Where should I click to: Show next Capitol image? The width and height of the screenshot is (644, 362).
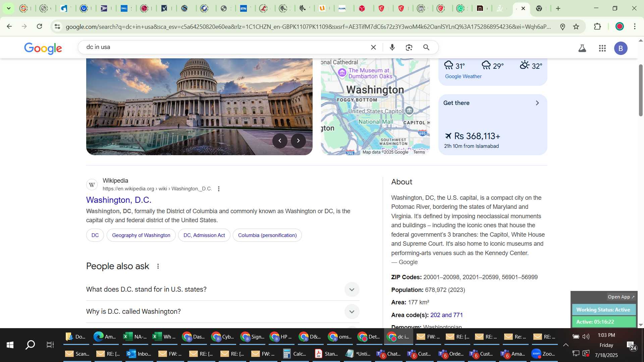coord(298,141)
